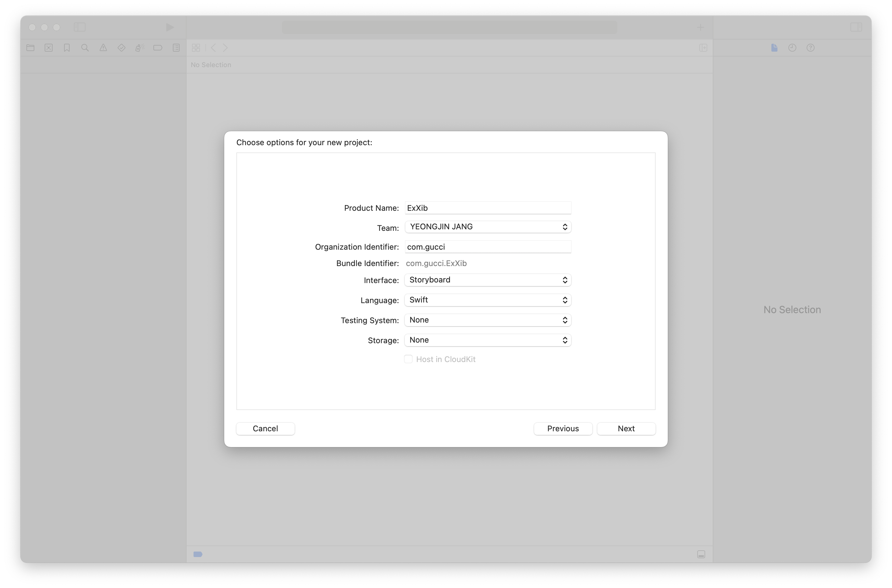892x588 pixels.
Task: Open the Project navigator folder icon
Action: click(x=30, y=48)
